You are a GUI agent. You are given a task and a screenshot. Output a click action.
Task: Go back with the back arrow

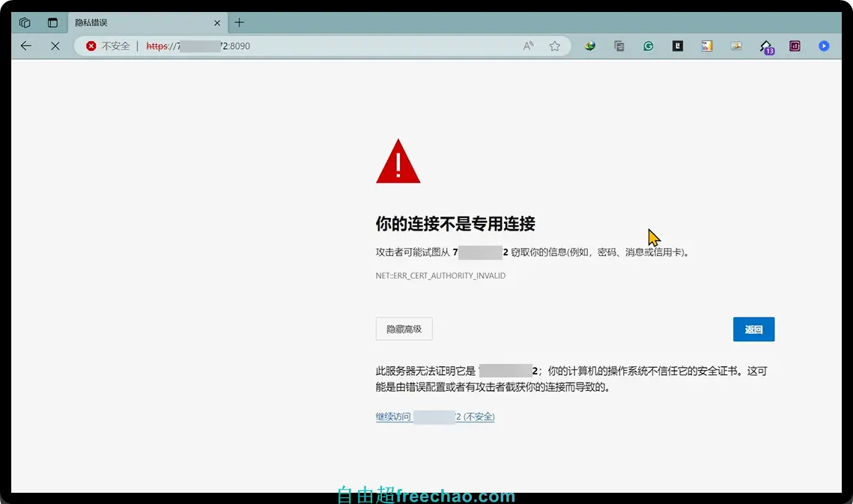[x=26, y=46]
